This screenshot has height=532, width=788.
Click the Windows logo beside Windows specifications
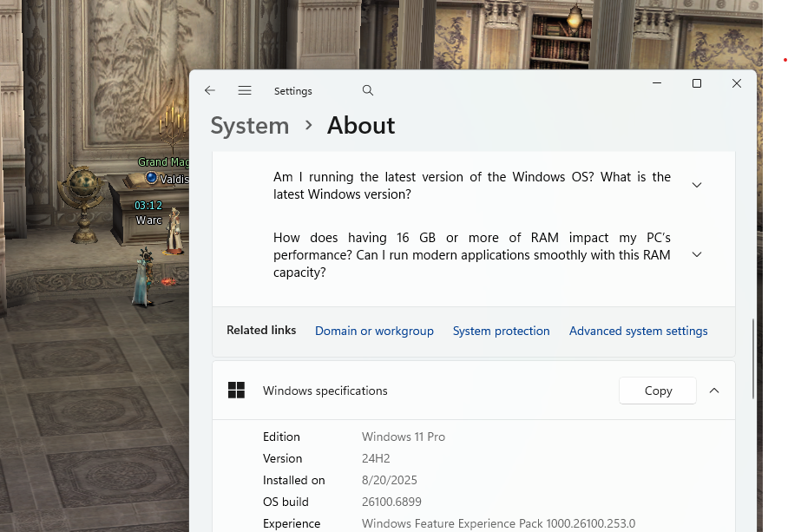(x=236, y=391)
